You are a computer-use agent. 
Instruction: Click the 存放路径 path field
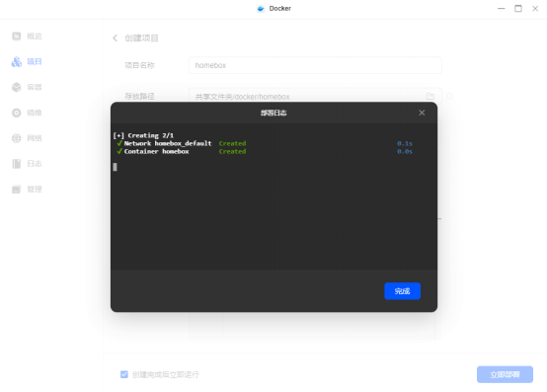point(315,96)
